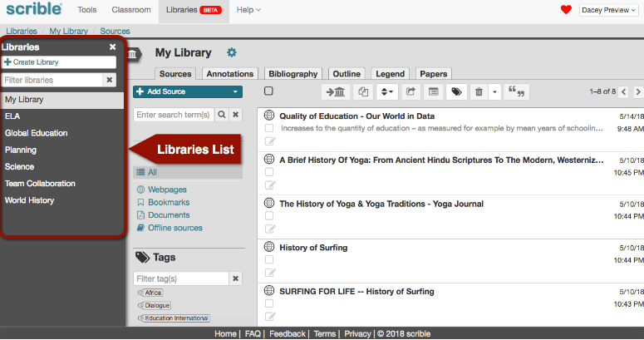This screenshot has width=644, height=340.
Task: Go to previous page of sources
Action: [624, 91]
